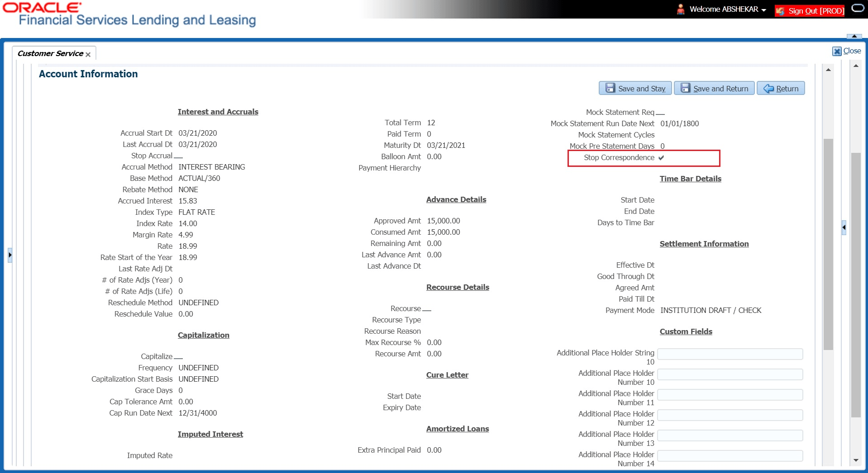The height and width of the screenshot is (473, 868).
Task: Expand the left side panel arrow
Action: 10,255
